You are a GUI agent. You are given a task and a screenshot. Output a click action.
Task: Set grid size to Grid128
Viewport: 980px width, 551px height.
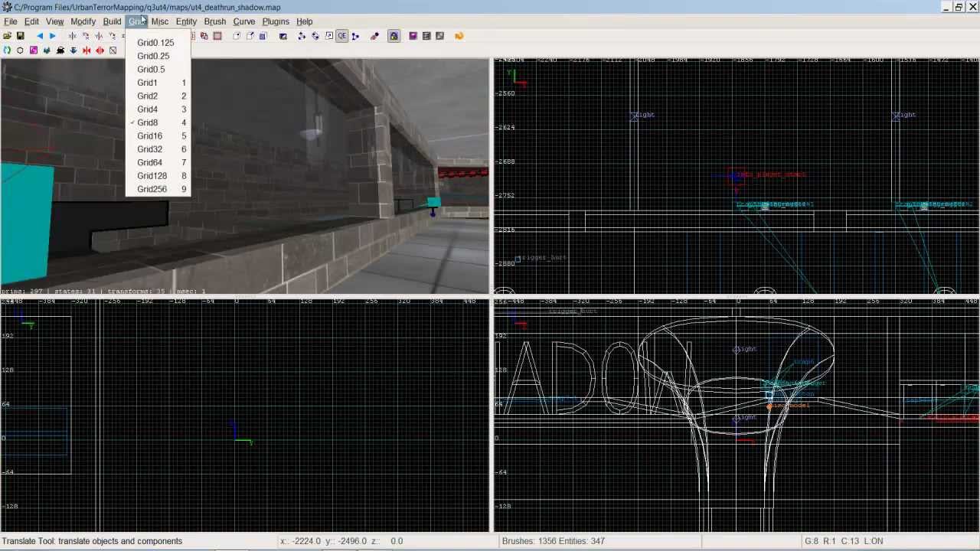click(158, 175)
